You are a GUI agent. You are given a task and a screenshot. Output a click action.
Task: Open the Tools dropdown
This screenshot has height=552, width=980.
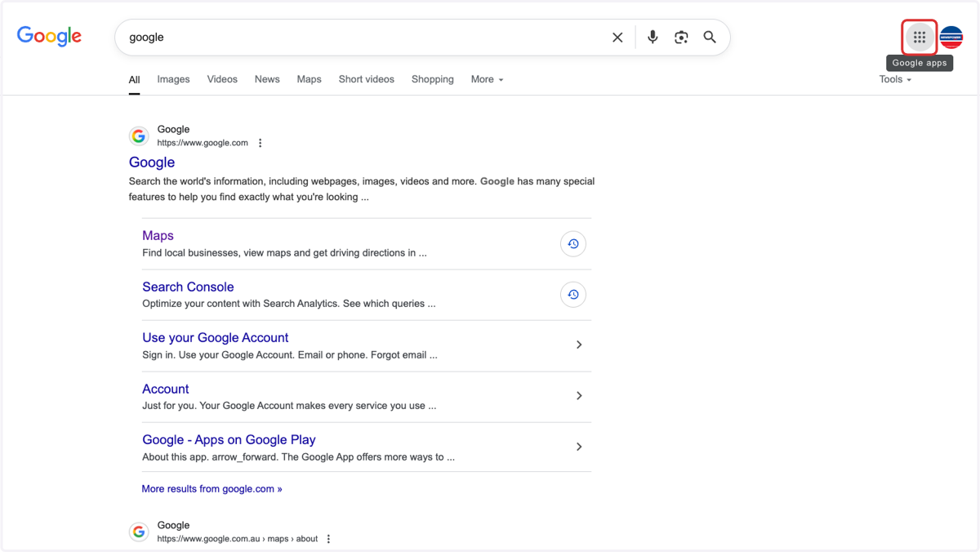pyautogui.click(x=895, y=79)
